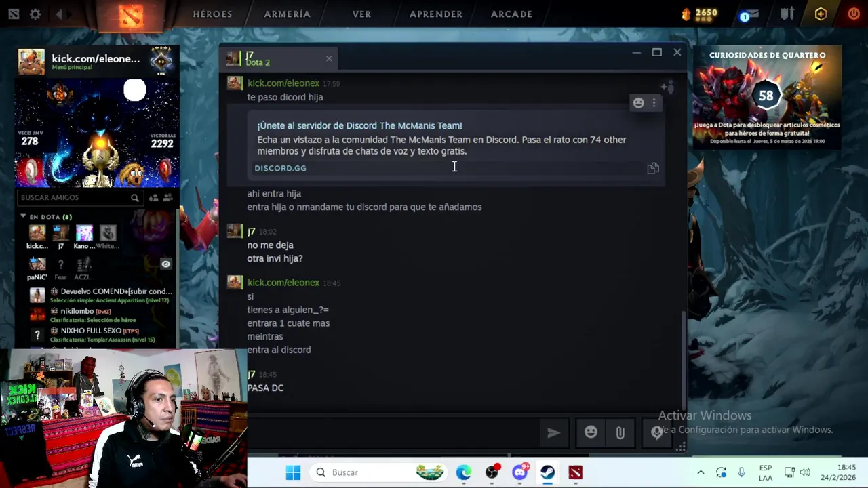The image size is (868, 488).
Task: Click the add friend icon near search
Action: coord(153,197)
